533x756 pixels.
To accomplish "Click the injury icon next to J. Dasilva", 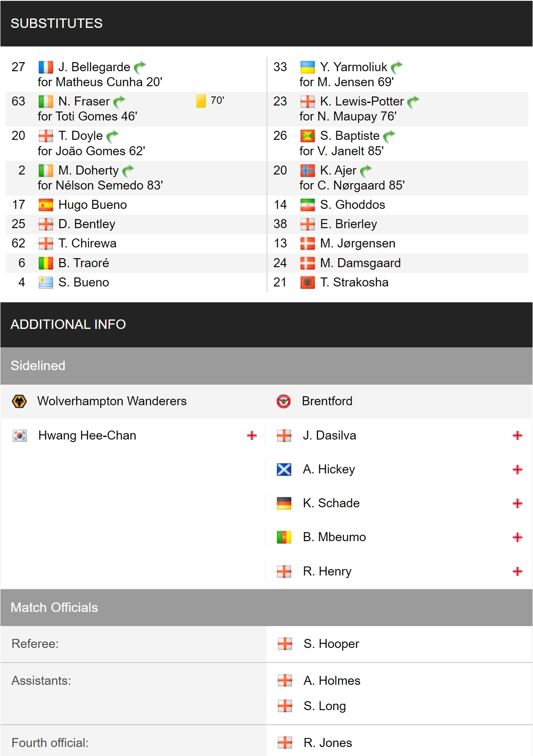I will pyautogui.click(x=518, y=436).
